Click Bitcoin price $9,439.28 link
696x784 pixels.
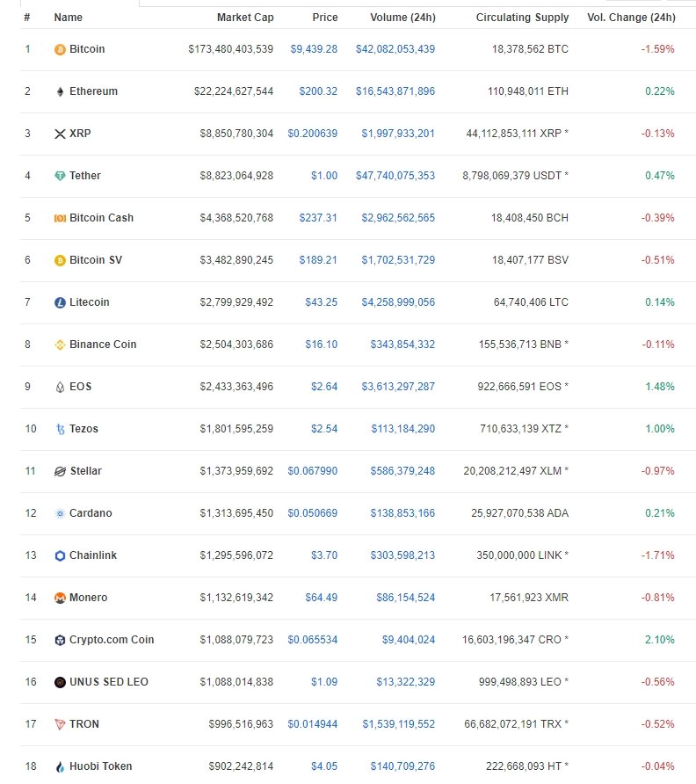pos(314,49)
